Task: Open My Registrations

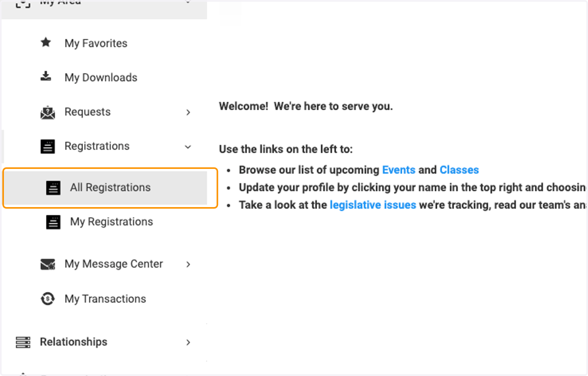Action: [112, 222]
